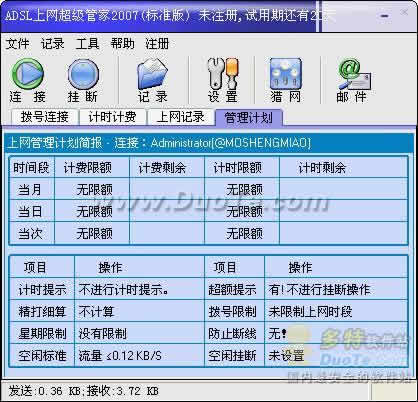This screenshot has width=418, height=402.
Task: Click the 时间段 column header
Action: coord(31,168)
